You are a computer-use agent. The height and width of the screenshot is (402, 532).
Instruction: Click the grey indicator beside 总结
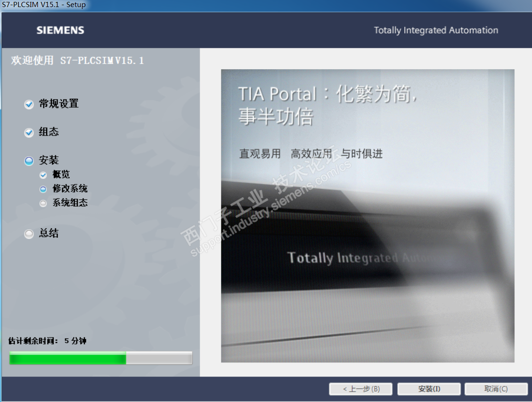pos(29,234)
